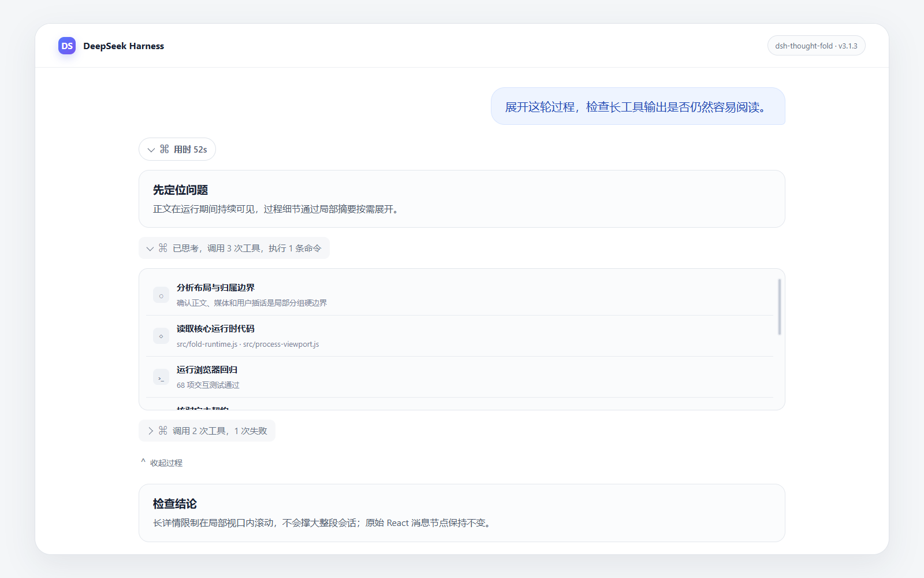Image resolution: width=924 pixels, height=578 pixels.
Task: Click the 检查结论 heading
Action: tap(175, 504)
